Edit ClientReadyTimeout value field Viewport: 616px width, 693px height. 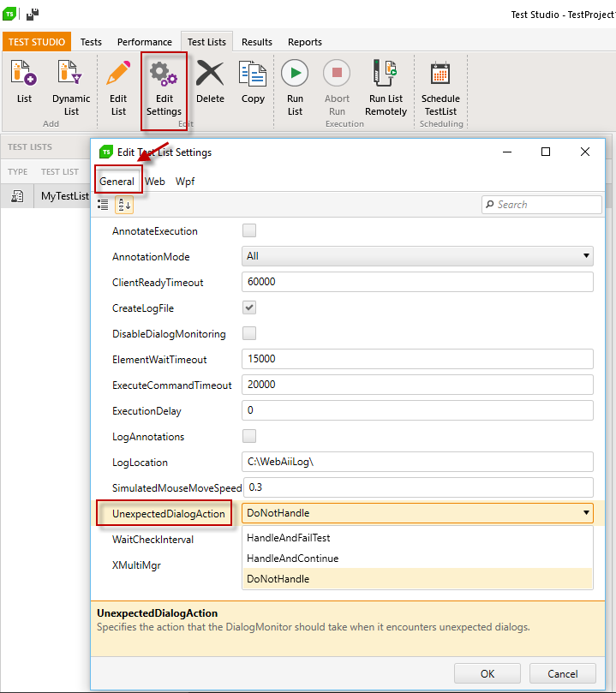point(417,282)
